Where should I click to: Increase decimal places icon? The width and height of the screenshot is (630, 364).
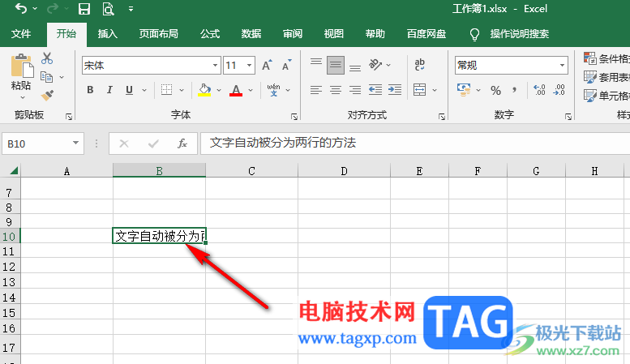pos(539,90)
